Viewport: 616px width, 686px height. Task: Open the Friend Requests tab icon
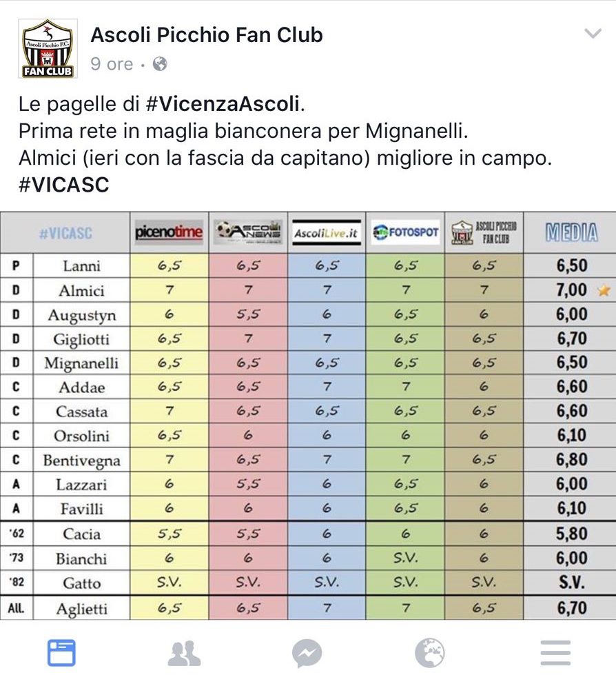[184, 652]
